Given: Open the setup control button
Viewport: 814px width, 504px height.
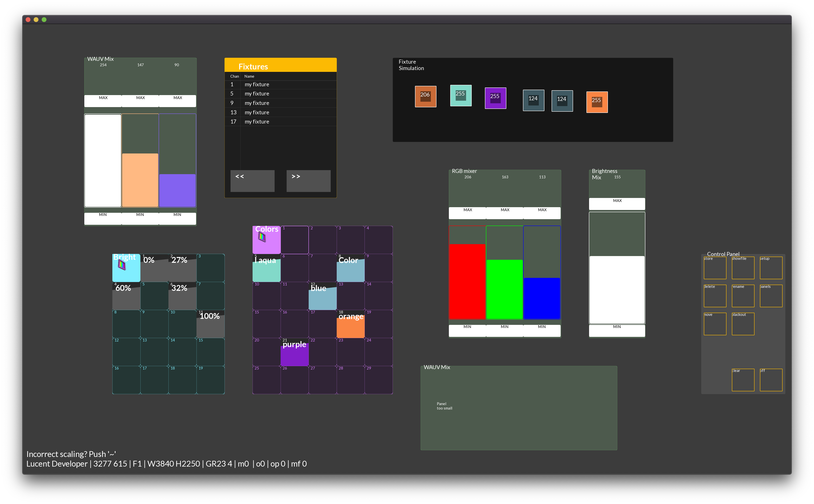Looking at the screenshot, I should coord(771,268).
